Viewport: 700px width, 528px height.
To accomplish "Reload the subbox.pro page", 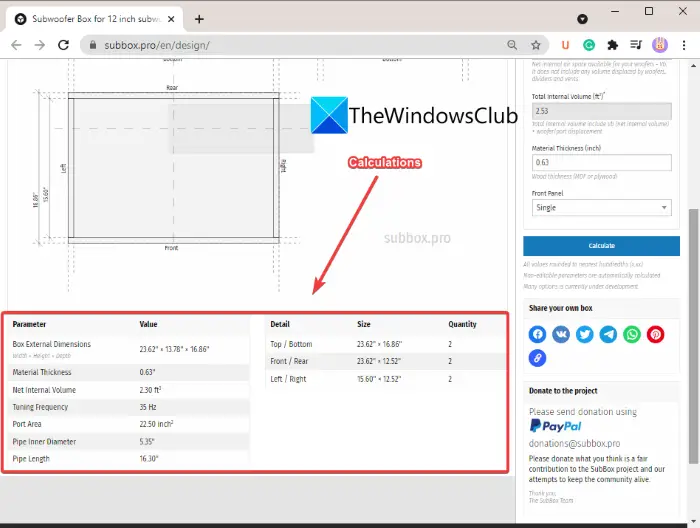I will 63,45.
